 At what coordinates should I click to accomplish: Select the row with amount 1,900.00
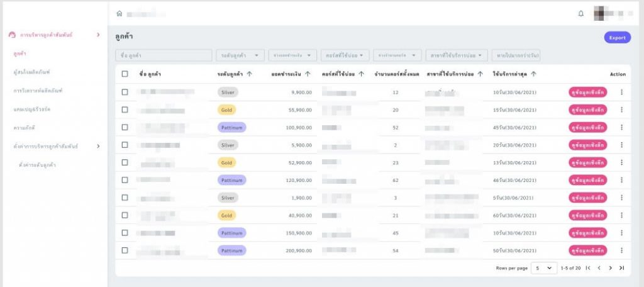click(x=125, y=198)
